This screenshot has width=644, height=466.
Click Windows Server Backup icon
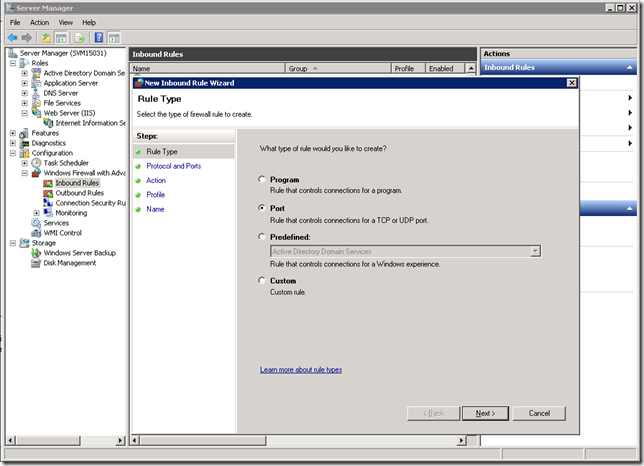36,253
